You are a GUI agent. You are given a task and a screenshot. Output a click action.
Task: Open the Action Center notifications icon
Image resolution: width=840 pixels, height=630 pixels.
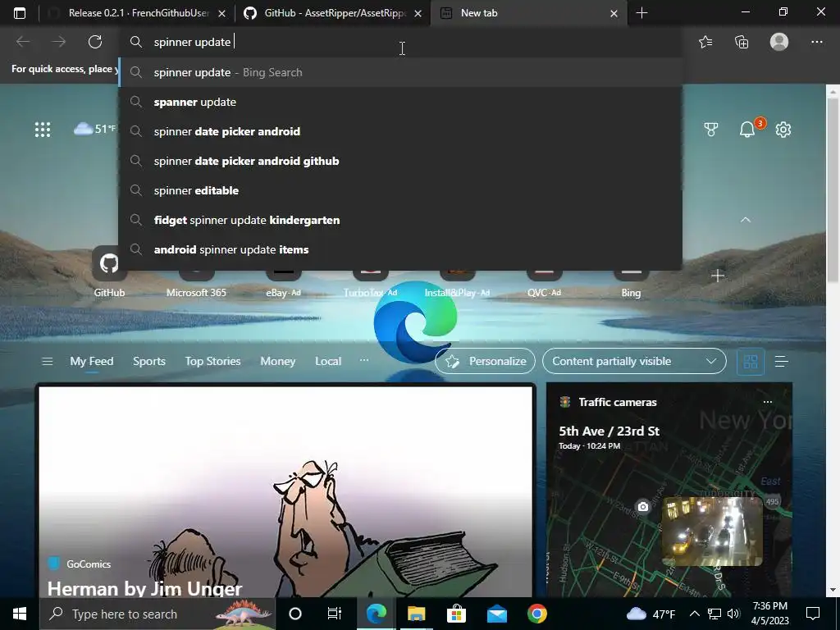(813, 614)
